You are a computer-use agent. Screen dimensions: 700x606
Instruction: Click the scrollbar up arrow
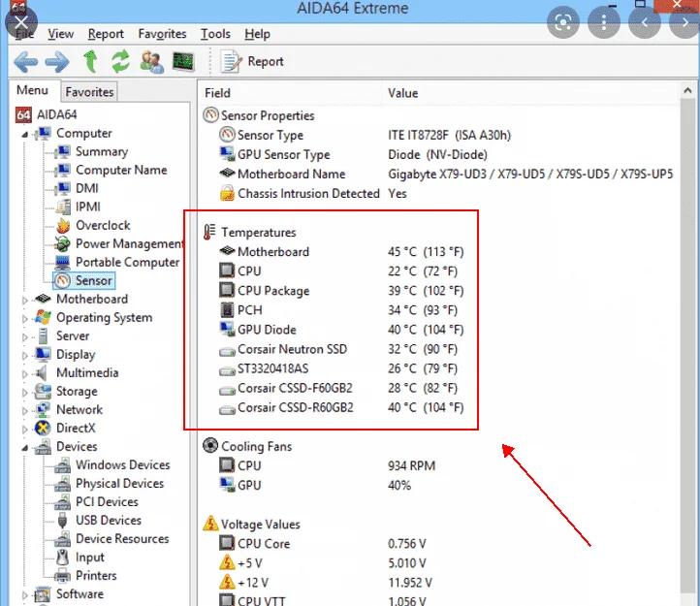(688, 90)
